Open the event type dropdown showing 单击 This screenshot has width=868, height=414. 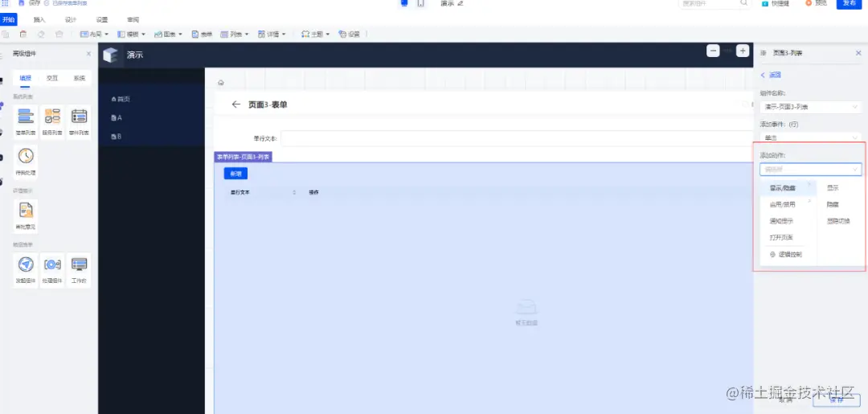click(810, 137)
